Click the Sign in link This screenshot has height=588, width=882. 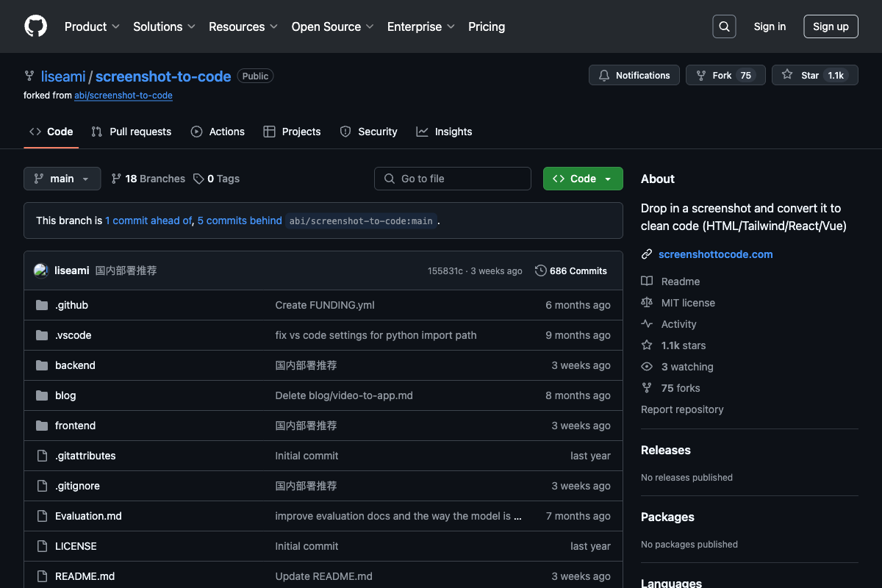(770, 26)
